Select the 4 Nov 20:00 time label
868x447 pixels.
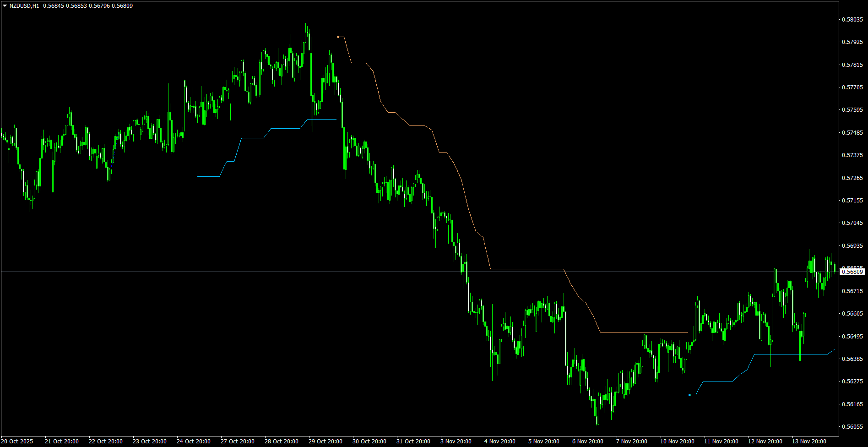[500, 442]
